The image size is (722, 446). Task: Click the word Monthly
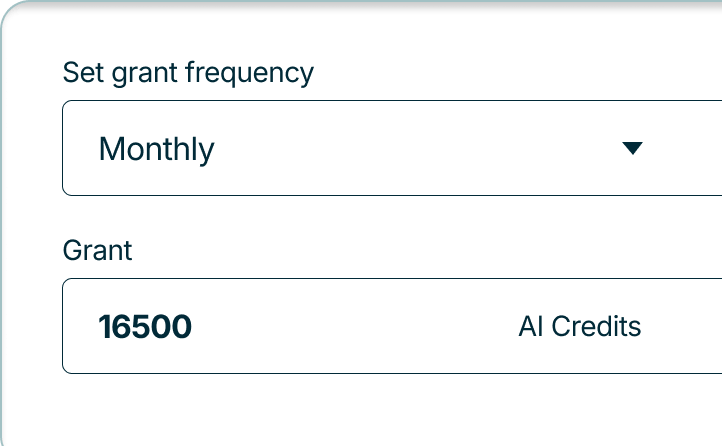pyautogui.click(x=157, y=150)
